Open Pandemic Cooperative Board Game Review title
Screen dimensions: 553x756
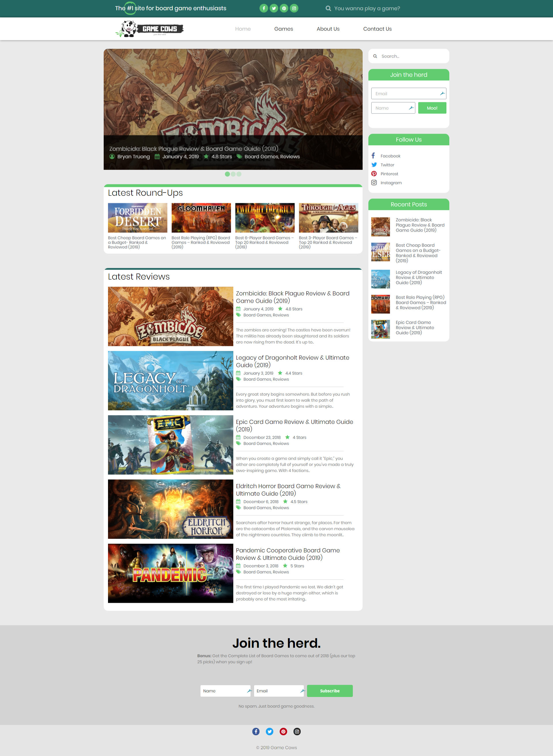(288, 554)
